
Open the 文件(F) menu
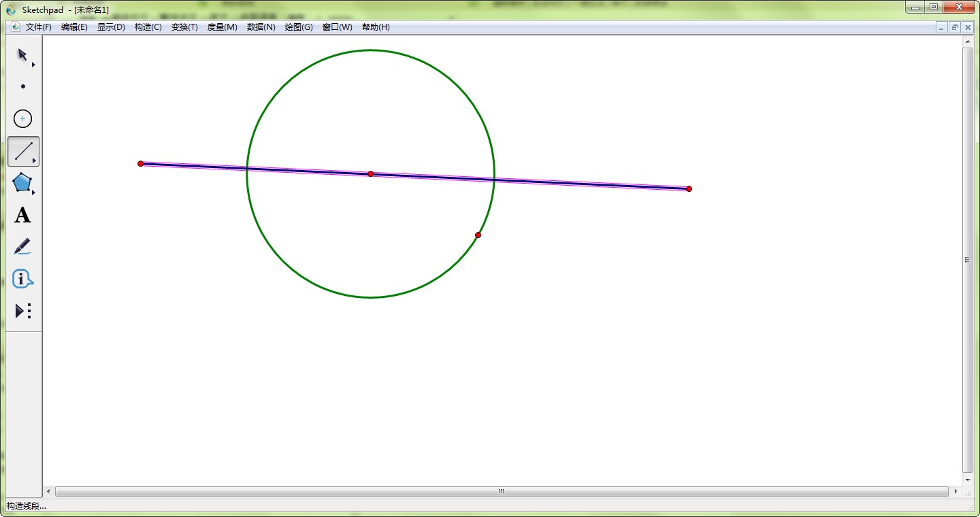pos(39,27)
